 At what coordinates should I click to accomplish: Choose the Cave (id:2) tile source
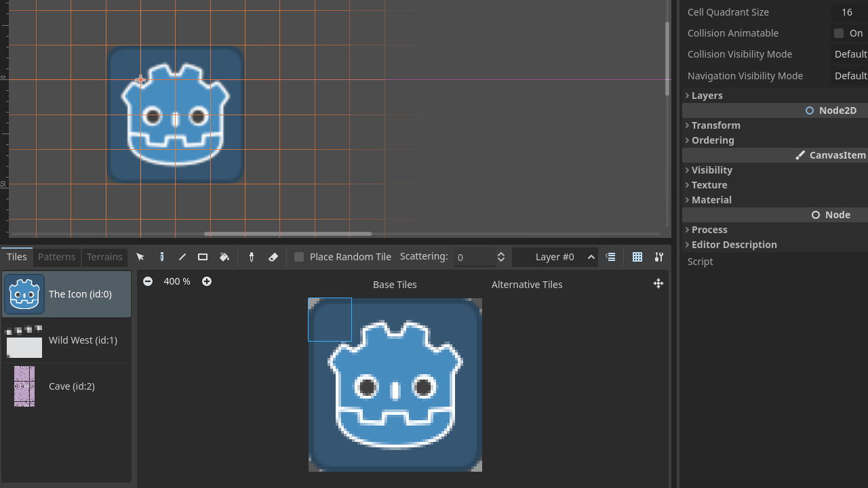pos(66,386)
